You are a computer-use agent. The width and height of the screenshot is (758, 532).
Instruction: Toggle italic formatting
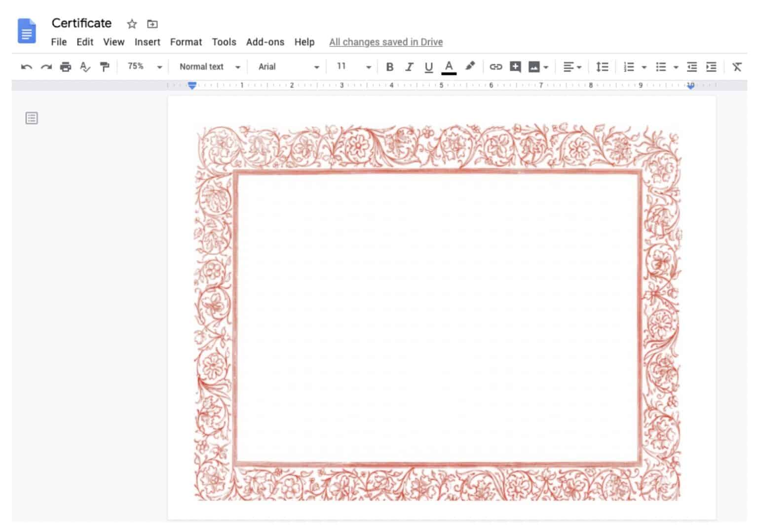(409, 67)
